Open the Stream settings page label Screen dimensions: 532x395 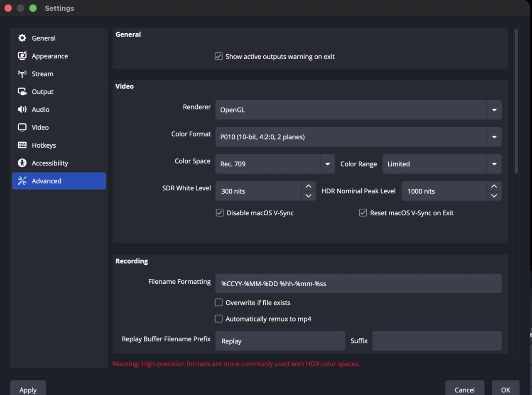[x=42, y=74]
